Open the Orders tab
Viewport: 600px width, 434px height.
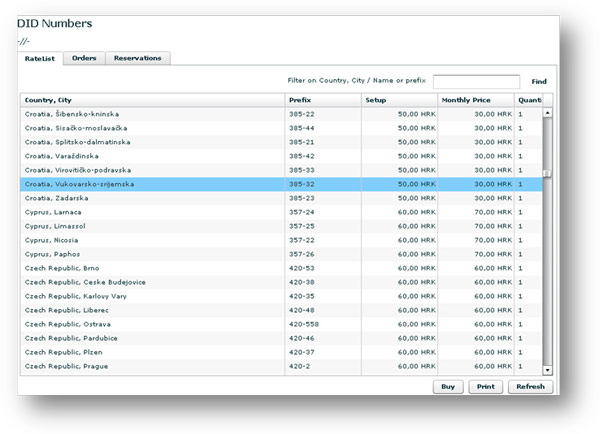click(x=84, y=58)
